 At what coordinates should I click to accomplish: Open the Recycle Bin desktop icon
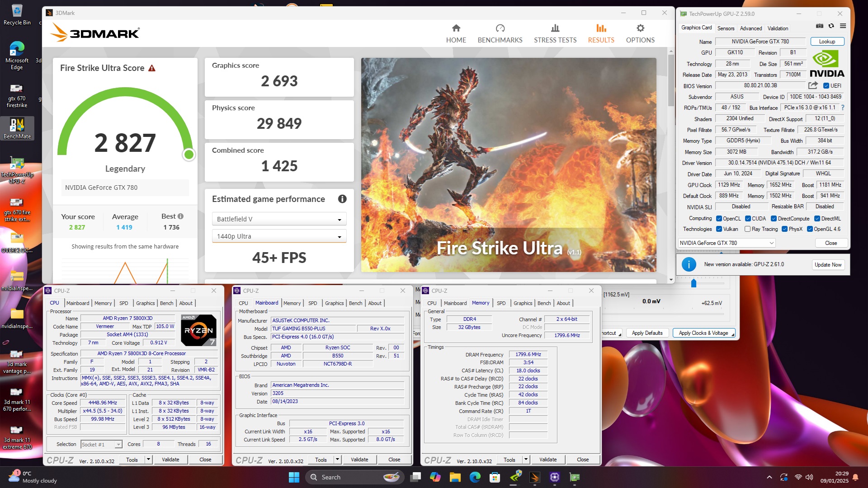point(17,14)
